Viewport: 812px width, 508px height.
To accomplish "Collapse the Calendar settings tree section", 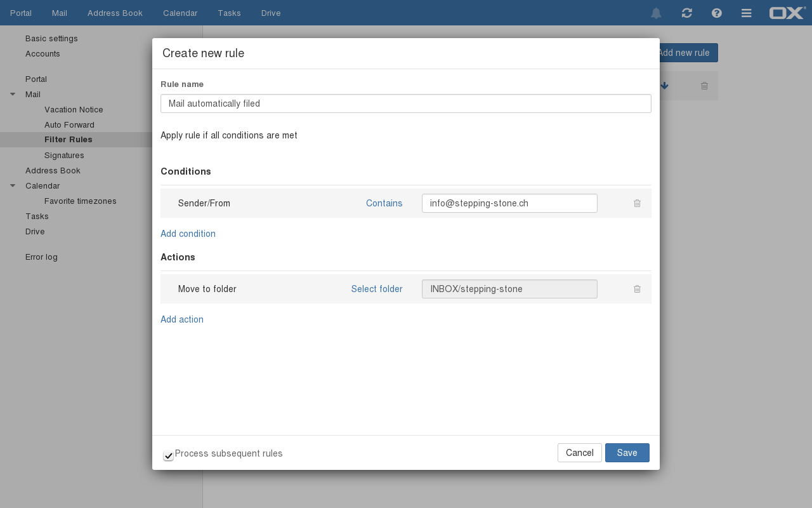I will pos(13,186).
